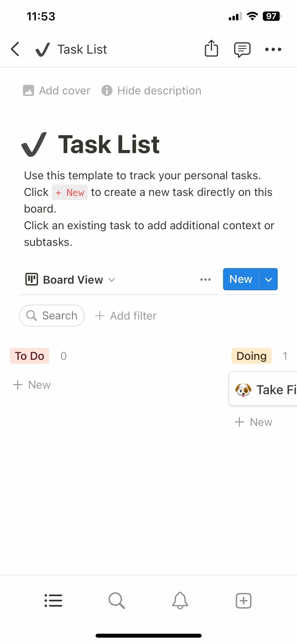This screenshot has width=297, height=644.
Task: Open the New button dropdown chevron
Action: 269,279
